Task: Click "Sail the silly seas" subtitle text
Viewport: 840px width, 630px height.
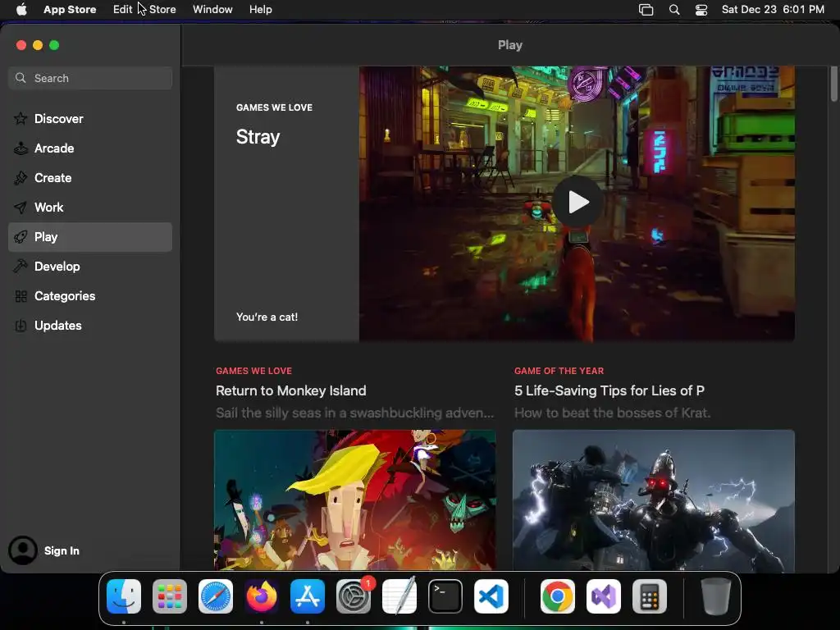Action: coord(354,413)
